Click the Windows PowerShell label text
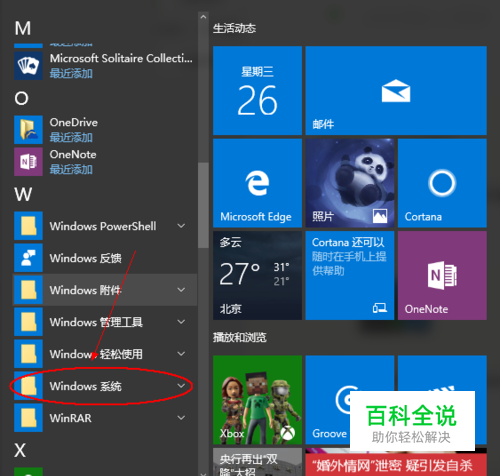 click(103, 226)
